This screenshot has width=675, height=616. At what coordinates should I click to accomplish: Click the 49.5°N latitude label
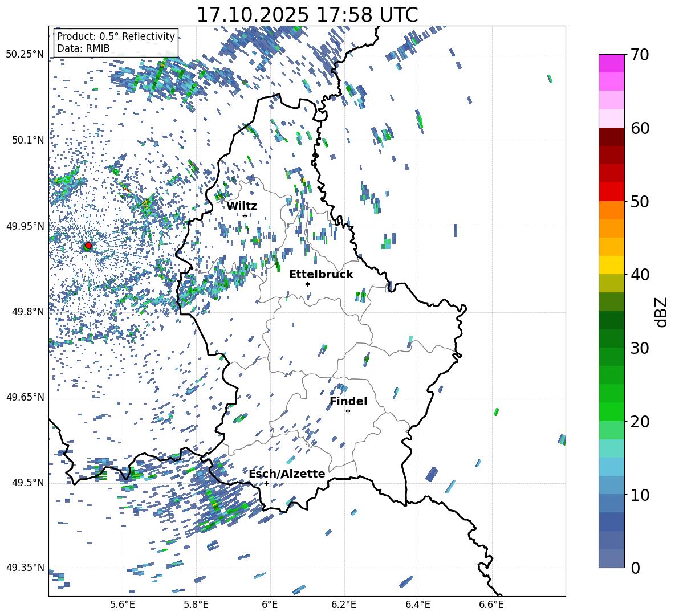28,483
